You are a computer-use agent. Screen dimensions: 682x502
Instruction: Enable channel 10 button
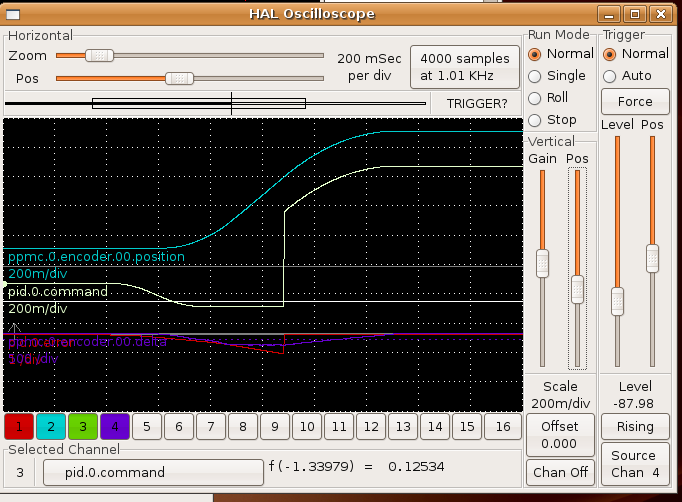point(307,426)
